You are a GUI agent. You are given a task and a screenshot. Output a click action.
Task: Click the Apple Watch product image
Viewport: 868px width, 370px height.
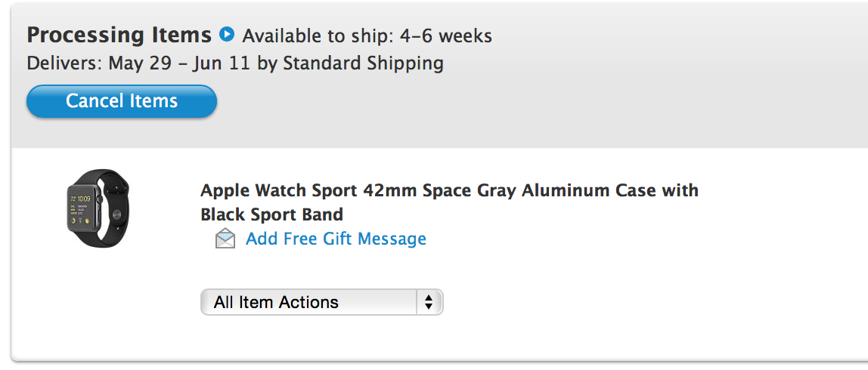pyautogui.click(x=98, y=208)
